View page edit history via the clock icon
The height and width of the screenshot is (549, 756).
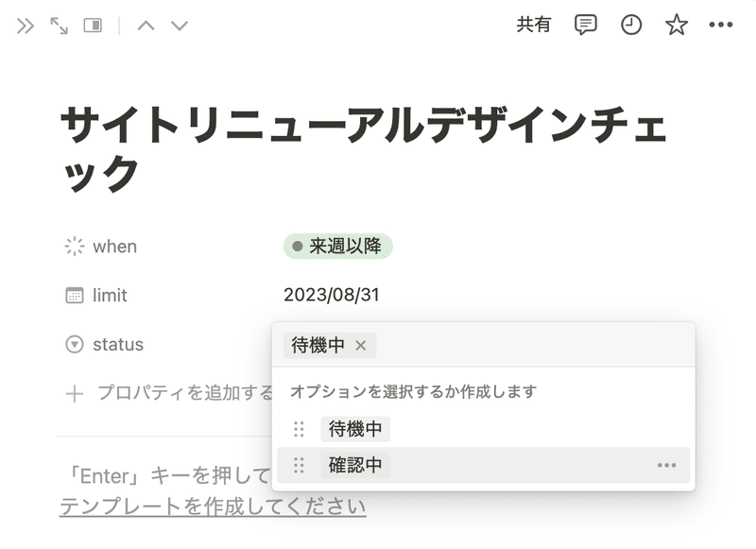coord(629,25)
